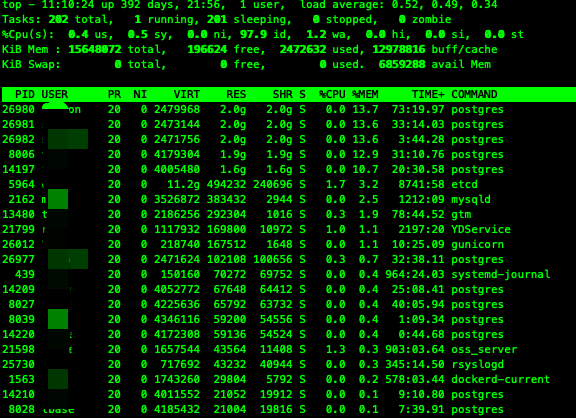This screenshot has height=418, width=576.
Task: Select the gtm process command
Action: pos(461,215)
